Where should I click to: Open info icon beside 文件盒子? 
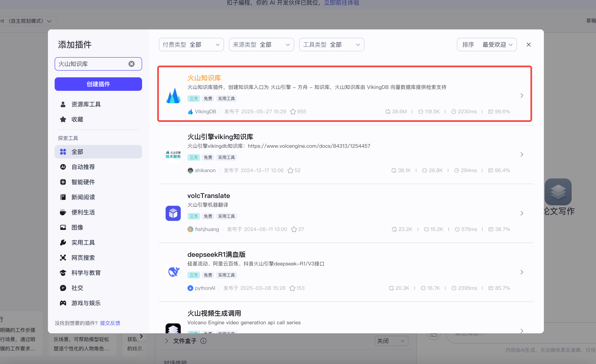coord(203,341)
